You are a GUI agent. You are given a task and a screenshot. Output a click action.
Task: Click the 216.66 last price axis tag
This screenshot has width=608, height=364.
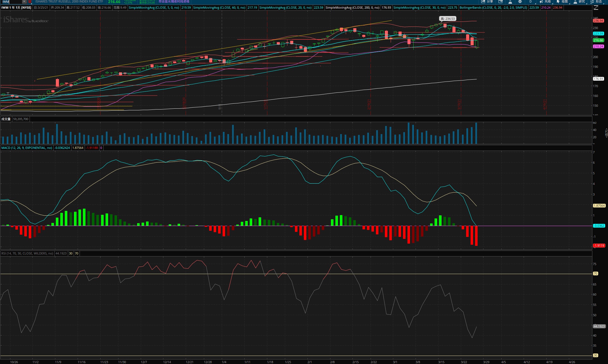[598, 40]
